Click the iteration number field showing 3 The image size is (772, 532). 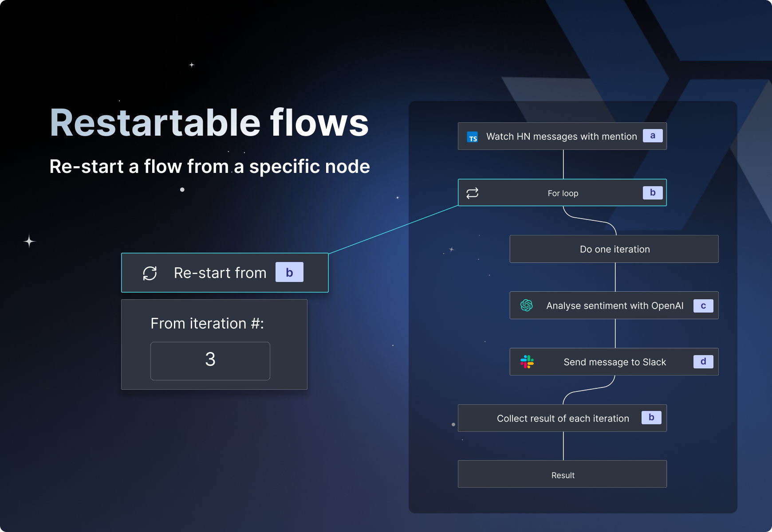210,360
